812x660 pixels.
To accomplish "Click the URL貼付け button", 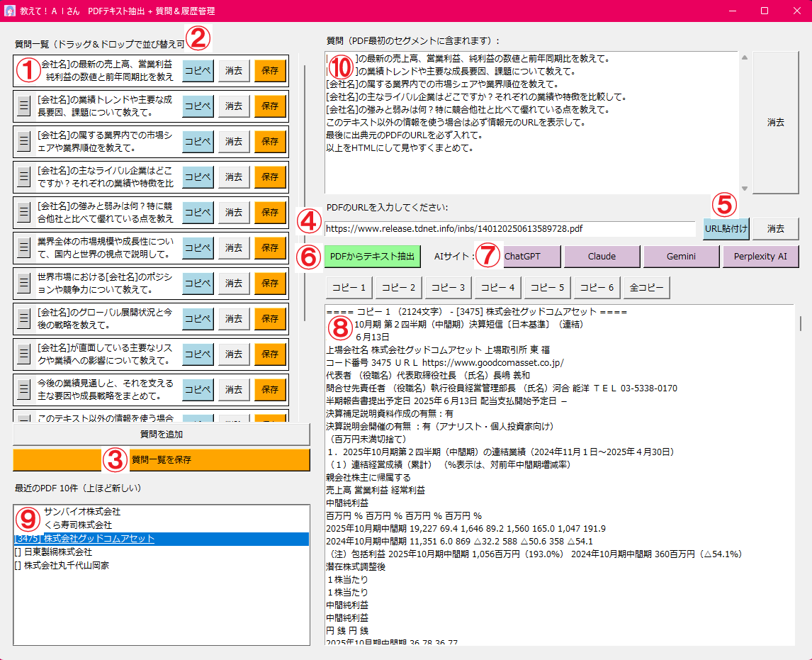I will (x=726, y=229).
